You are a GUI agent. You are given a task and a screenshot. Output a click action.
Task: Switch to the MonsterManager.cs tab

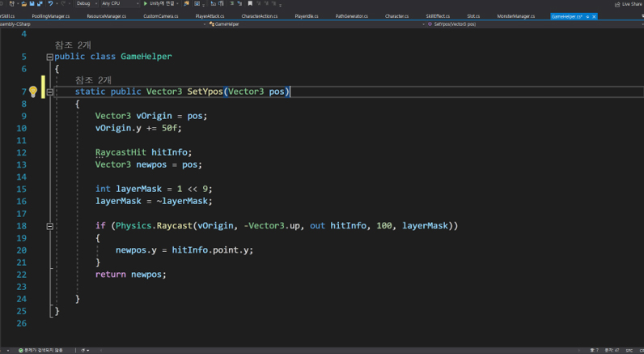point(515,15)
